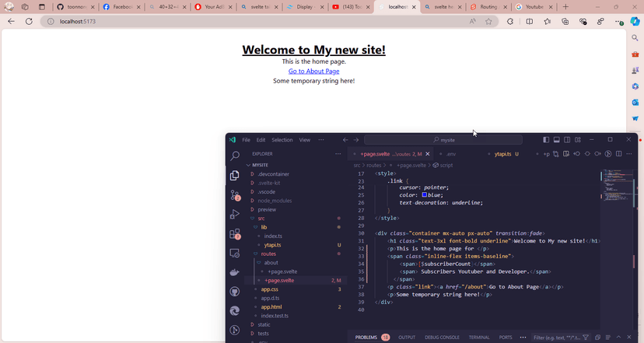Open the Extensions view in activity bar
This screenshot has width=644, height=343.
click(x=234, y=233)
